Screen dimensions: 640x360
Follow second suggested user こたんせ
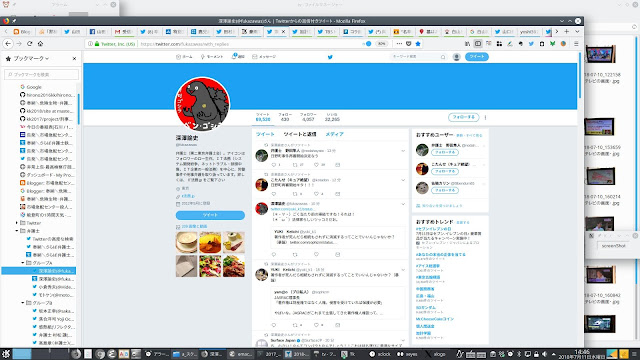[444, 171]
